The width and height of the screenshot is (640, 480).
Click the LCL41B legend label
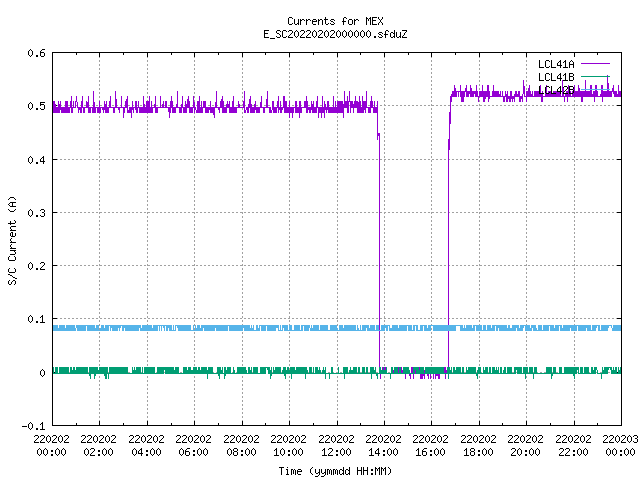[556, 77]
